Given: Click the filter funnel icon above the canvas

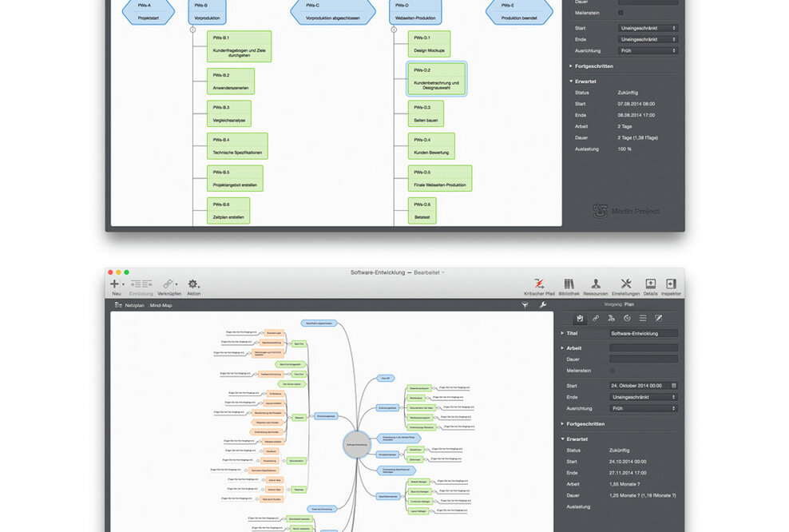Looking at the screenshot, I should tap(525, 304).
